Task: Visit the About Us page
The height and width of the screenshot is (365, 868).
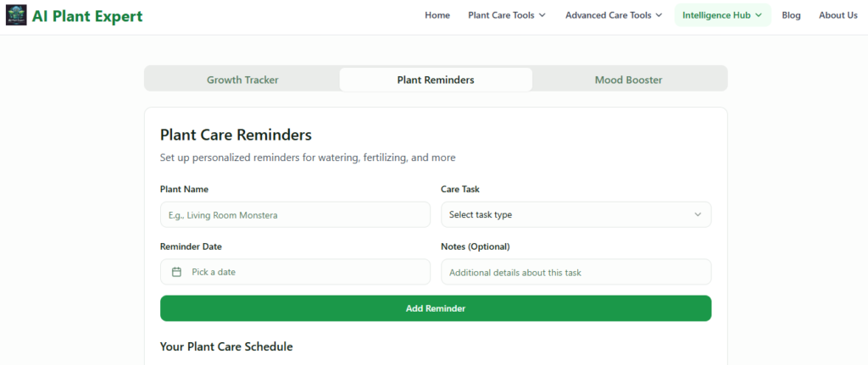Action: [x=837, y=15]
